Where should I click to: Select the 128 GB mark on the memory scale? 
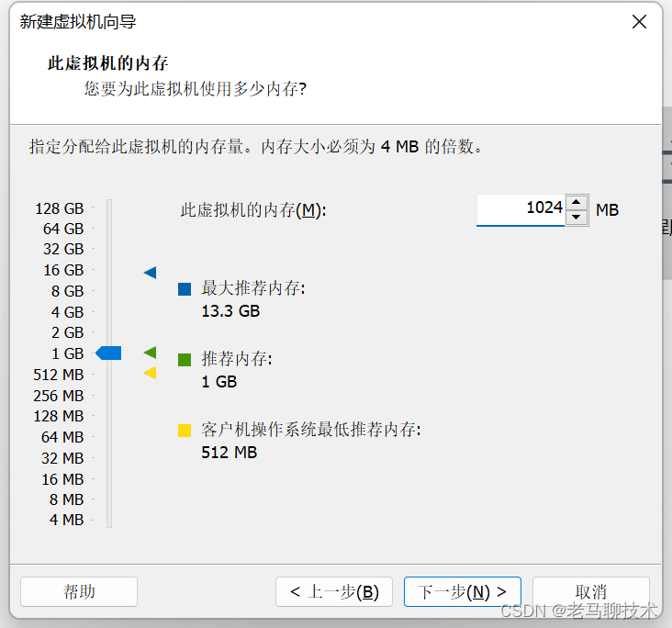59,208
